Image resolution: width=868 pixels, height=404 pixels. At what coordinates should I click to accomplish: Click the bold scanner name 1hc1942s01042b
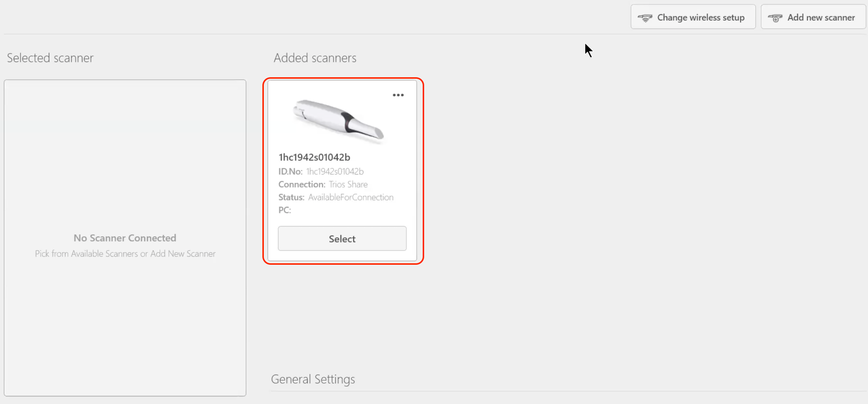click(314, 157)
